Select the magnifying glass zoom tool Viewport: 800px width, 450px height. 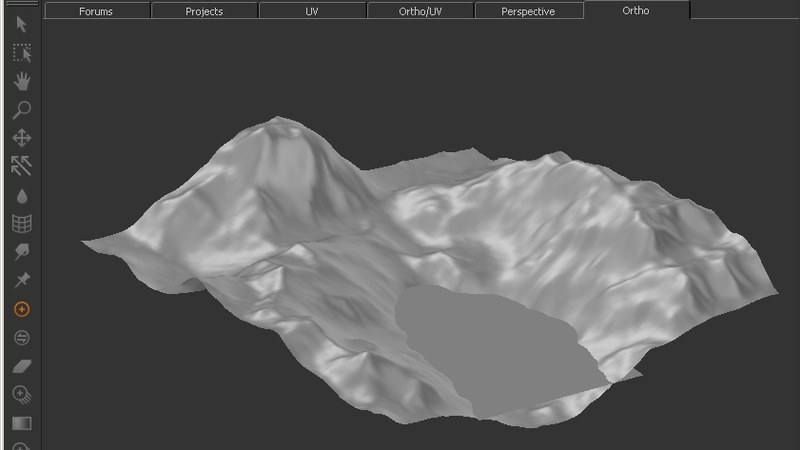(21, 110)
